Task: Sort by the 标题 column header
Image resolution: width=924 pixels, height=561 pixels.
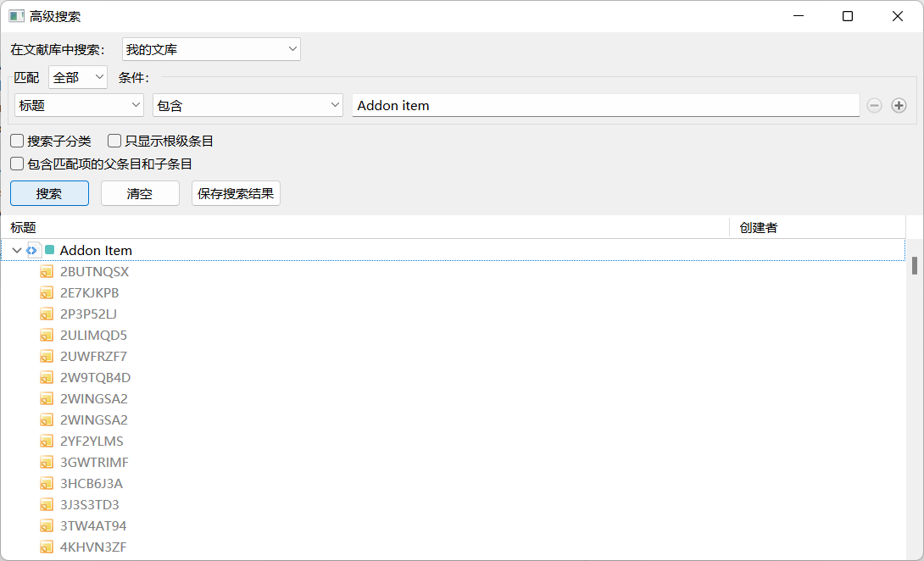Action: (x=365, y=227)
